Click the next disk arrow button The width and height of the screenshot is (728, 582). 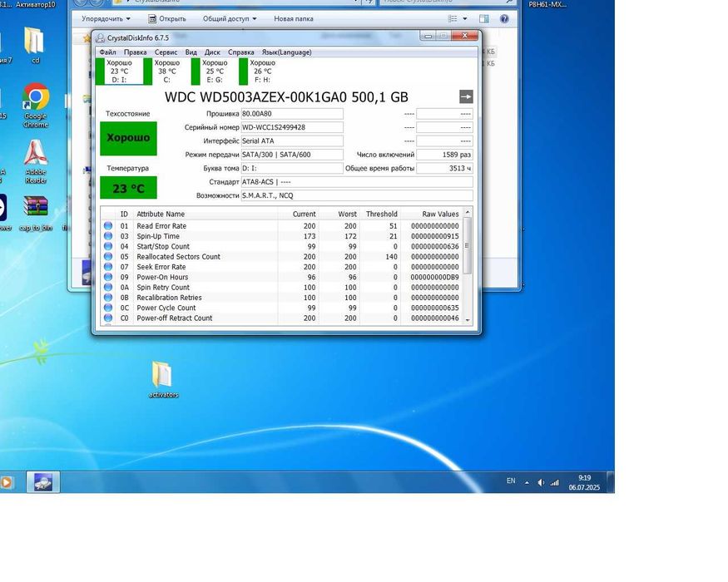(466, 96)
